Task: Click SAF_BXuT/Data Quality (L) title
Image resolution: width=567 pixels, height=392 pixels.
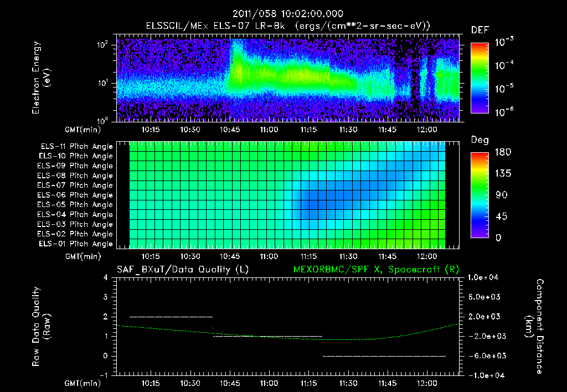Action: click(x=183, y=270)
